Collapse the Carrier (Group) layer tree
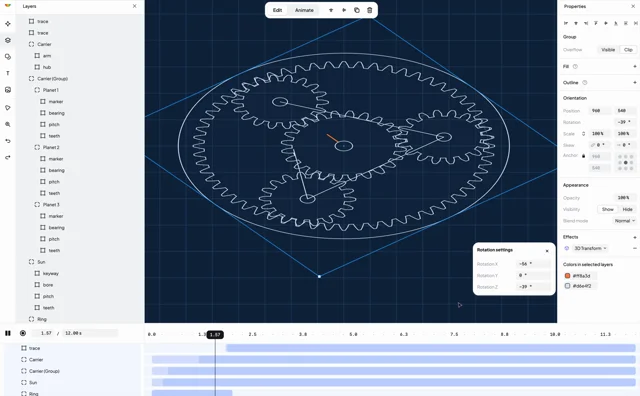The width and height of the screenshot is (640, 396). [x=31, y=79]
